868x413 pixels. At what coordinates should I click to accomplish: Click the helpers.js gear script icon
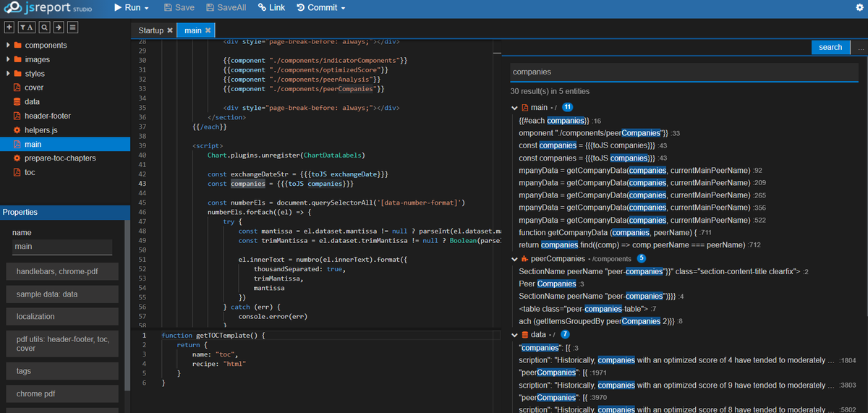17,130
